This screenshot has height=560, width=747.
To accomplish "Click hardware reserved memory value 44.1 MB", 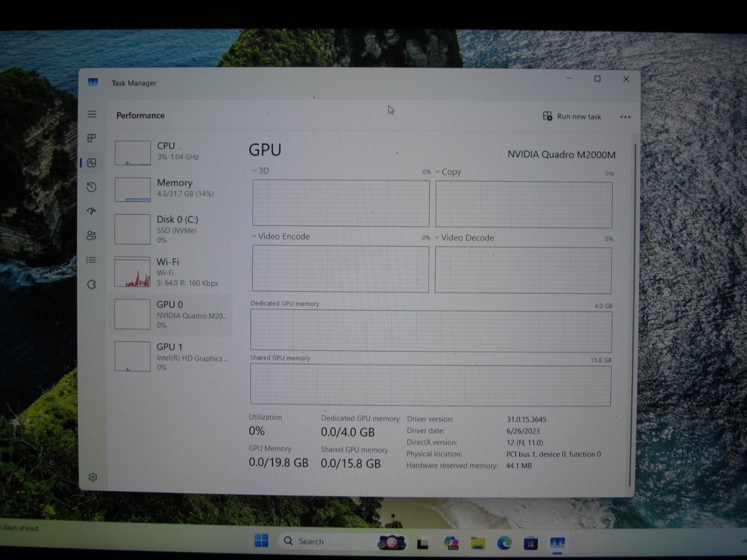I will pyautogui.click(x=519, y=466).
